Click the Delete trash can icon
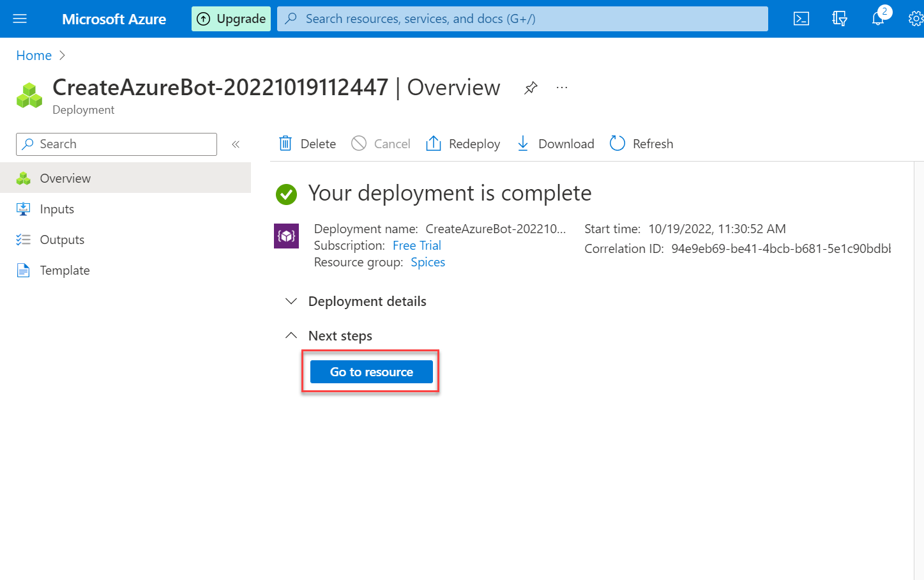924x580 pixels. (285, 144)
